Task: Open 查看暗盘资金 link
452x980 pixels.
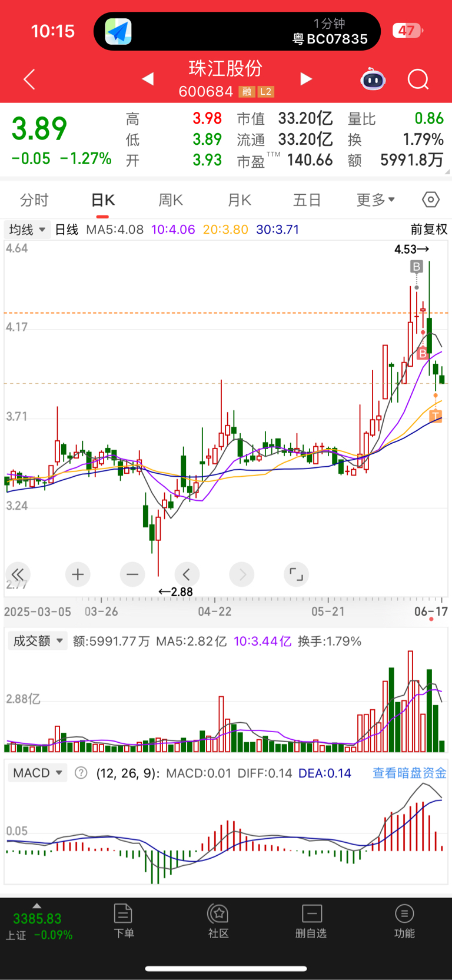Action: [x=410, y=773]
